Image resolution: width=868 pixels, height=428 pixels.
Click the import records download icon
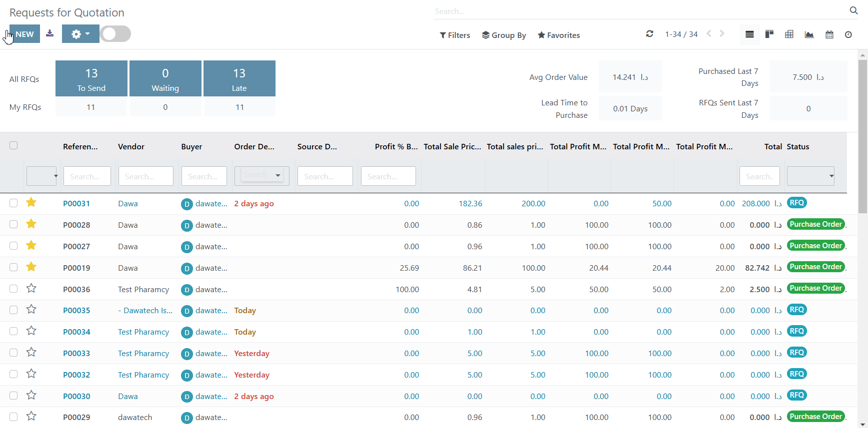click(x=49, y=33)
